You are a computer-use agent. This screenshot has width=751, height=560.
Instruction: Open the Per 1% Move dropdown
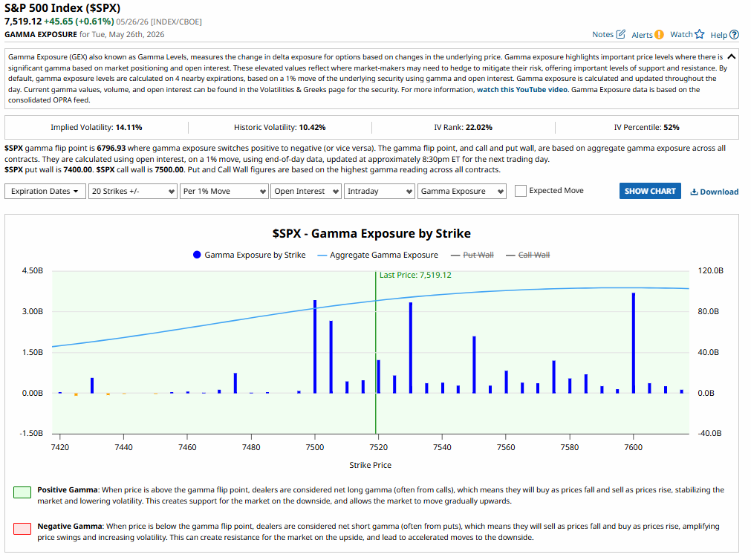[224, 191]
